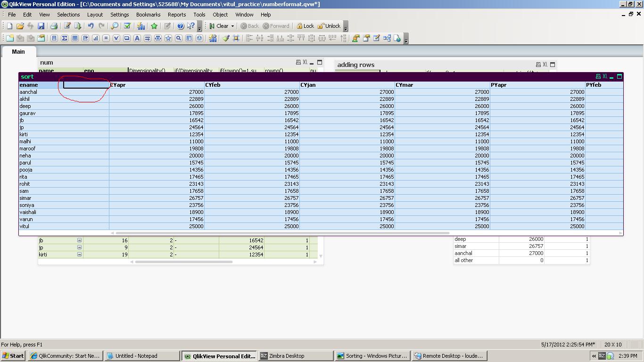Collapse the kirti row minus toggle
The image size is (644, 362).
79,255
